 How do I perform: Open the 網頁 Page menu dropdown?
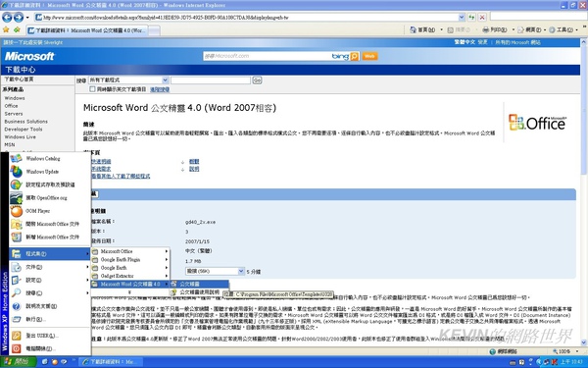point(545,29)
